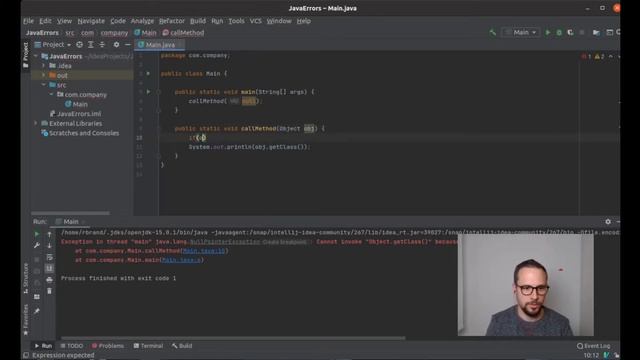Click the second Main.java stack trace link
This screenshot has height=360, width=640.
[181, 260]
